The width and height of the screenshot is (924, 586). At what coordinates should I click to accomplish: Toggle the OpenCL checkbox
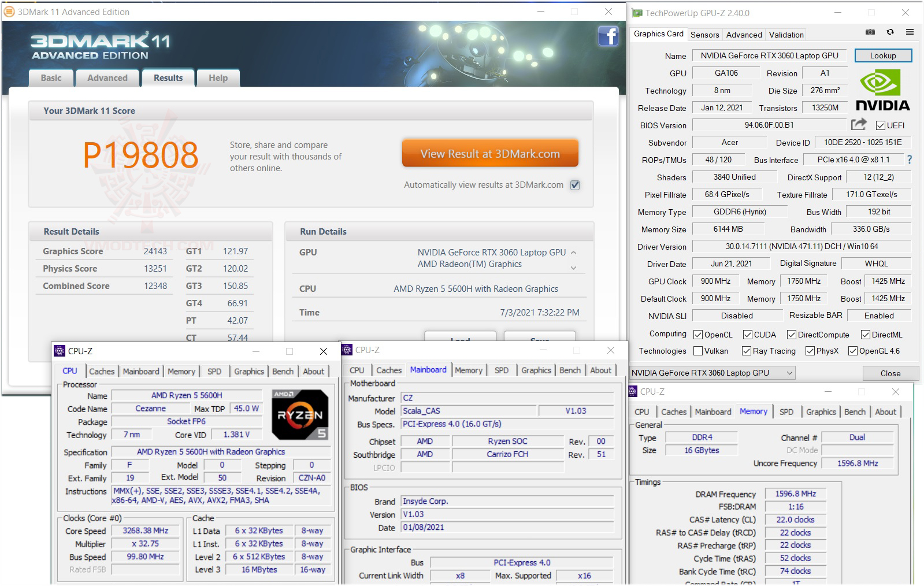(x=698, y=335)
